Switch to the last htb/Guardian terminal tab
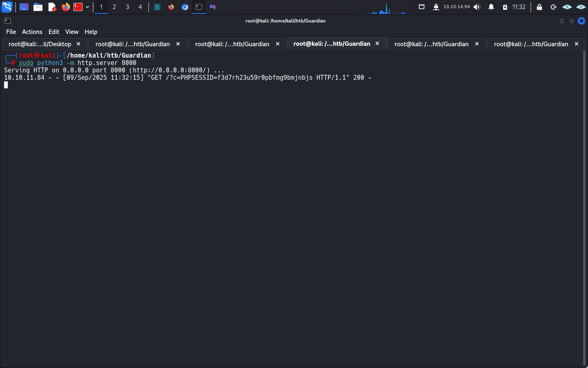The height and width of the screenshot is (368, 588). 531,44
